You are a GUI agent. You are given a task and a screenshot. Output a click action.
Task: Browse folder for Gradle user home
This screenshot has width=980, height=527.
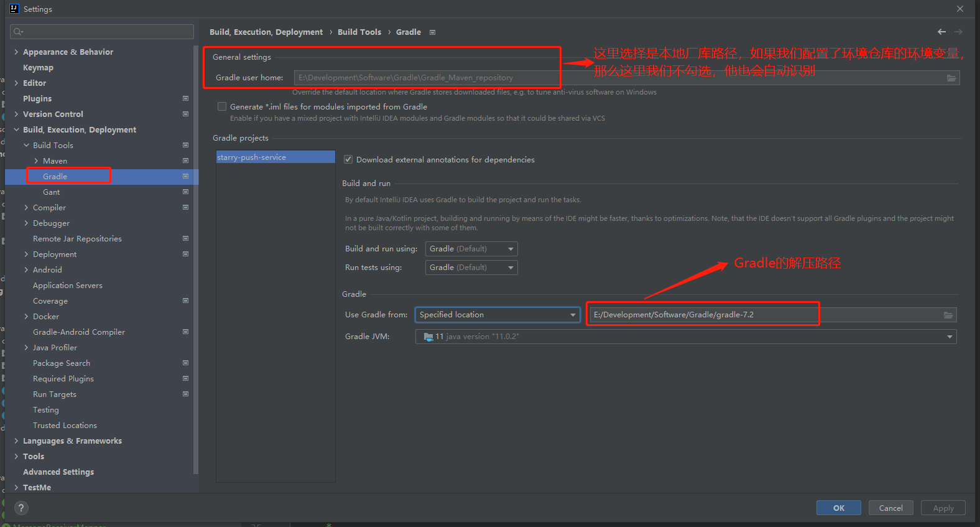coord(951,78)
